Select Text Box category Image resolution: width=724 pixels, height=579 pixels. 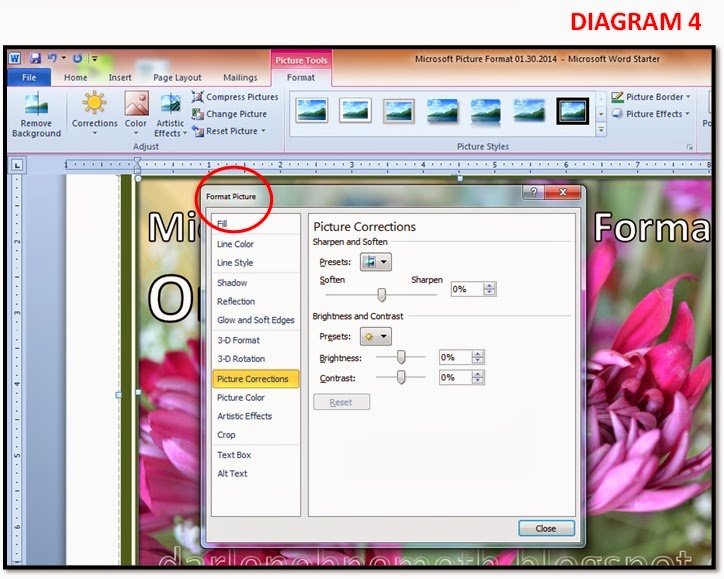[x=255, y=455]
